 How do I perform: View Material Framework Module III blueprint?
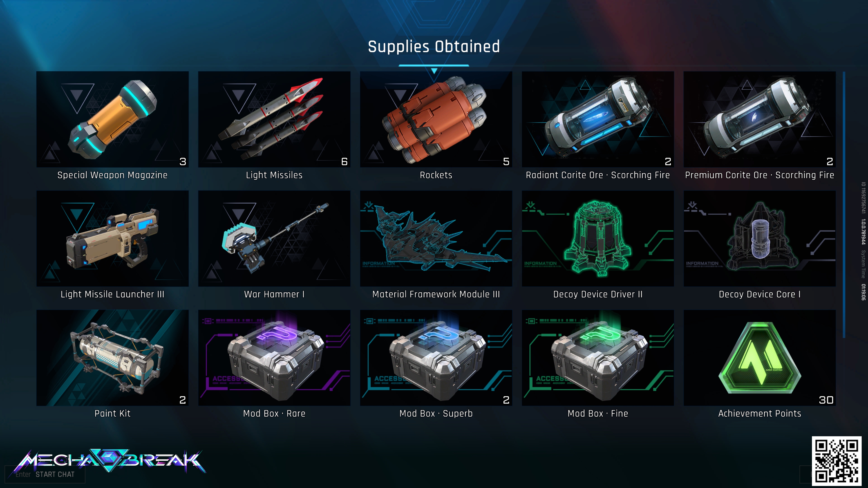pyautogui.click(x=436, y=238)
